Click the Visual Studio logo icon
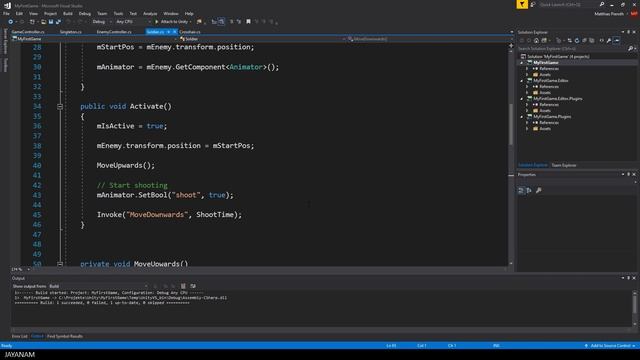This screenshot has height=360, width=640. tap(7, 5)
